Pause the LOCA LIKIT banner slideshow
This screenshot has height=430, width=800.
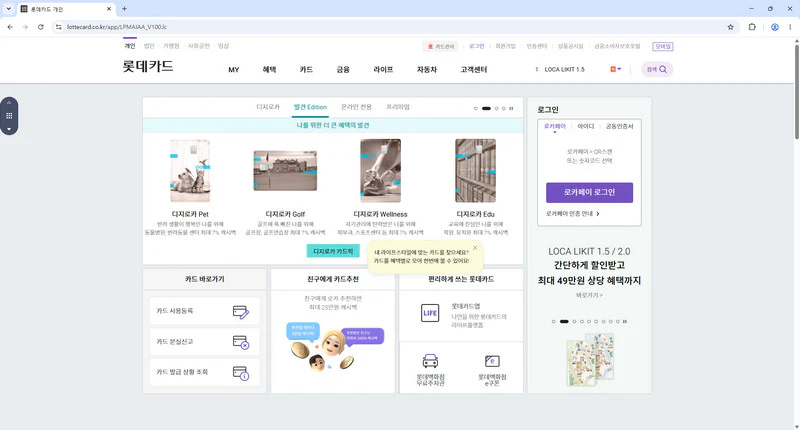click(624, 321)
